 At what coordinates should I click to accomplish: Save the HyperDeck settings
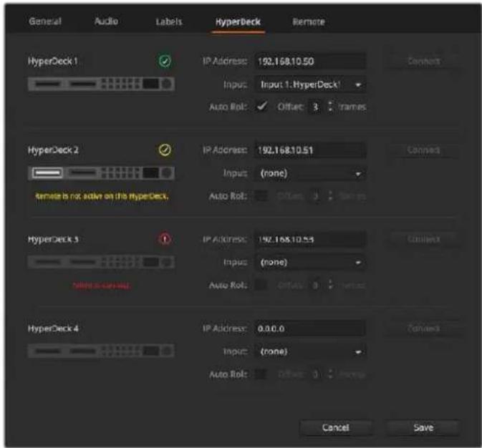[x=423, y=427]
